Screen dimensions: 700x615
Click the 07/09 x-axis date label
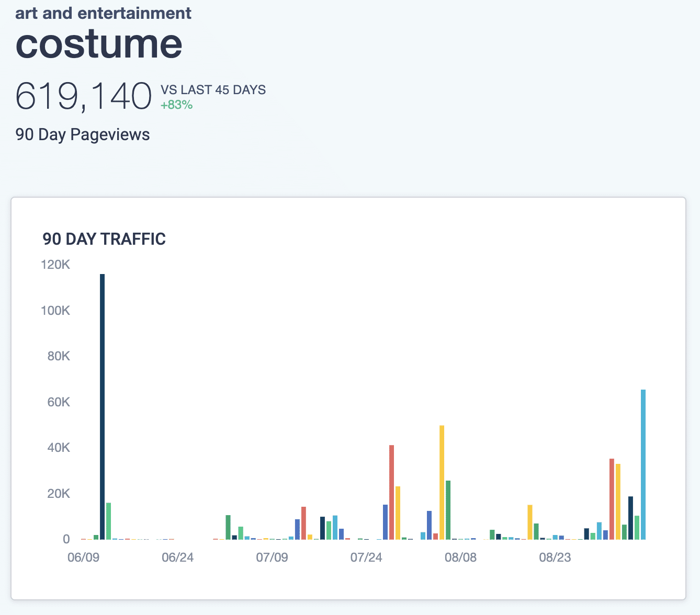(272, 557)
